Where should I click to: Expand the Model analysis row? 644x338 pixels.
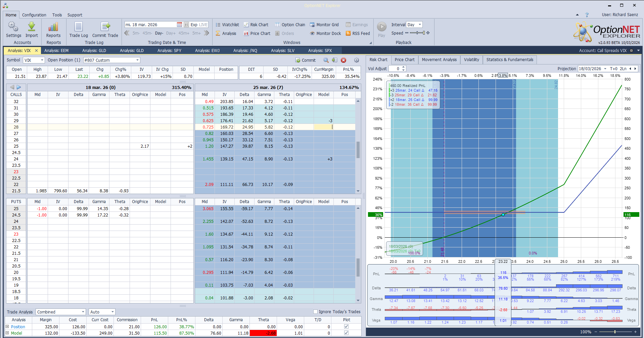[x=7, y=333]
